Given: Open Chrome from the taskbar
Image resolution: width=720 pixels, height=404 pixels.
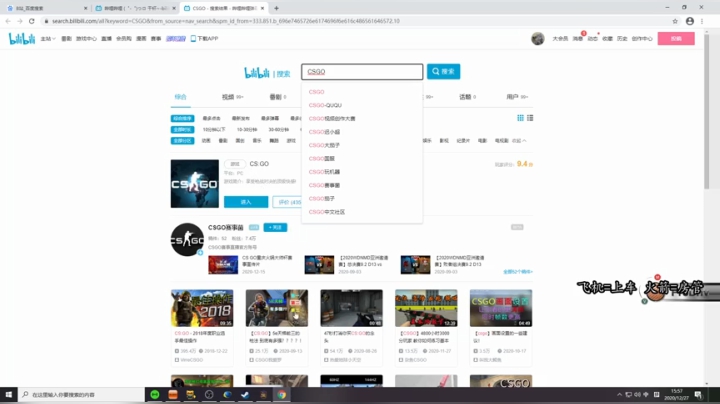Looking at the screenshot, I should 281,394.
